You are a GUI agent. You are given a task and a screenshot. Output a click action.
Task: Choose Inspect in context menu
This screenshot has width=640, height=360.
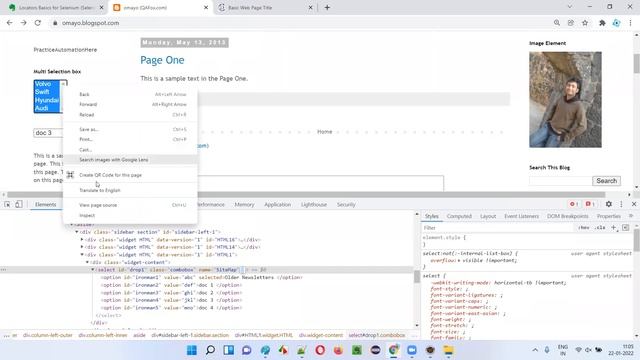(130, 215)
